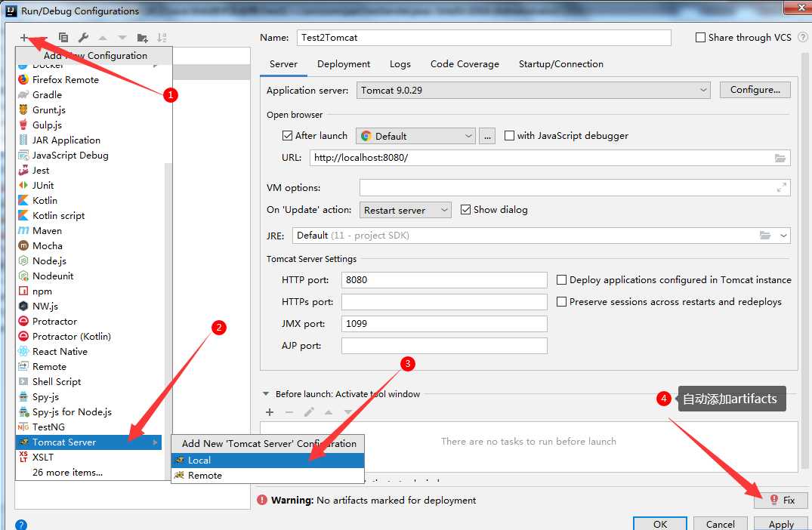Screen dimensions: 812x530
Task: Open the Startup/Connection tab
Action: pyautogui.click(x=560, y=64)
